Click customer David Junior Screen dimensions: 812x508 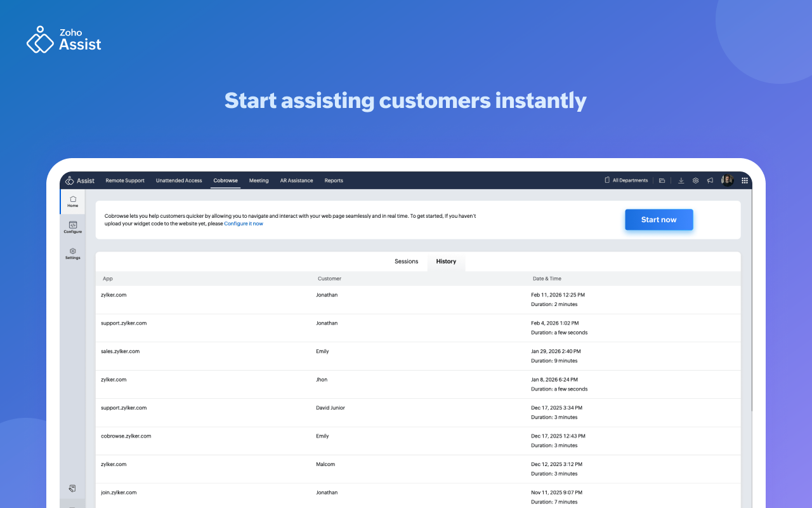(331, 408)
